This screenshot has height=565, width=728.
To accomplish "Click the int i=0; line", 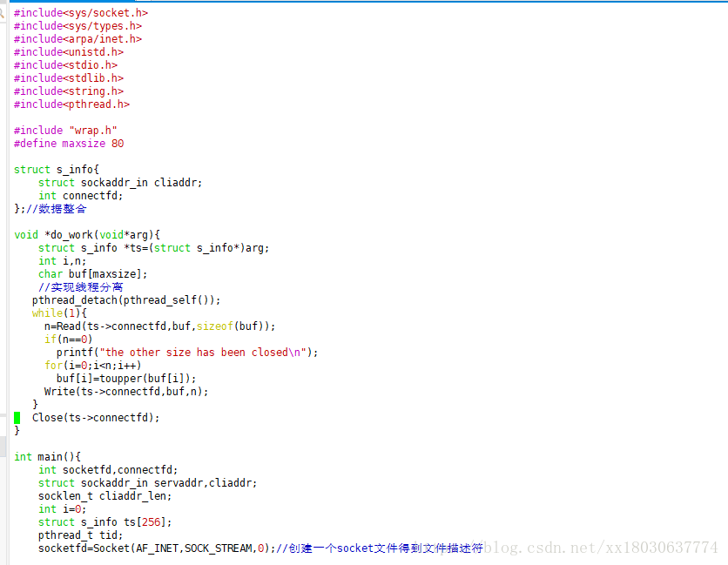I will [62, 508].
